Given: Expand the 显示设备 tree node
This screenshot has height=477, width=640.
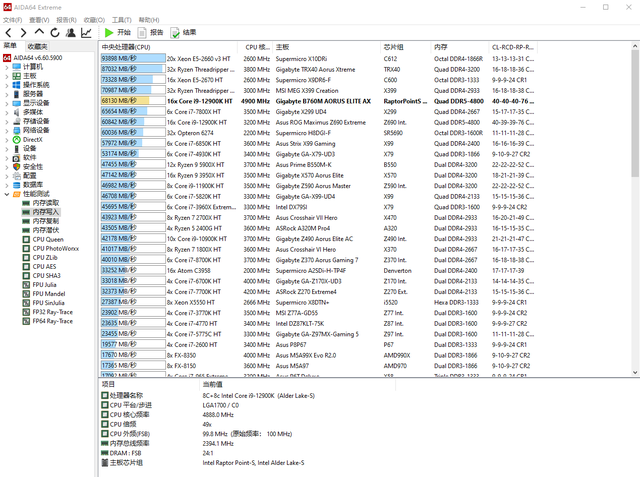Looking at the screenshot, I should coord(6,103).
